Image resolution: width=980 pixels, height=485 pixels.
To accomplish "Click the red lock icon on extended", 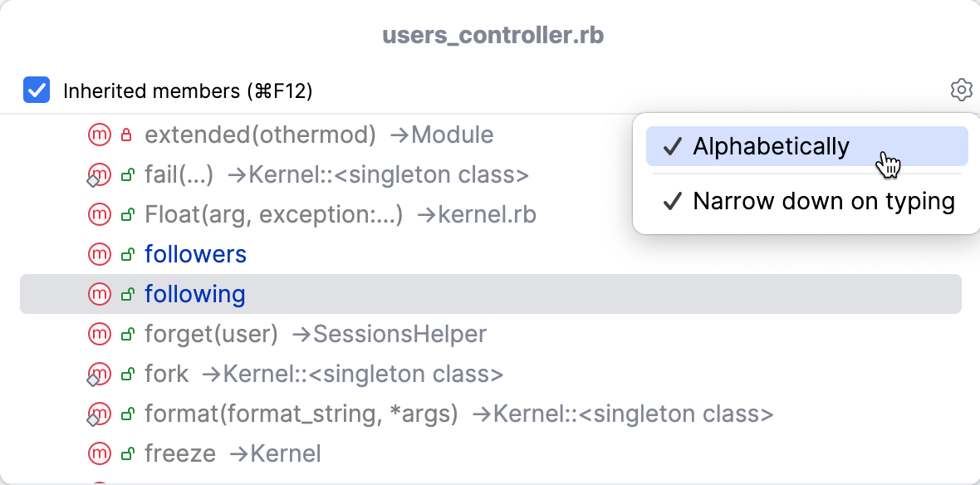I will 126,135.
